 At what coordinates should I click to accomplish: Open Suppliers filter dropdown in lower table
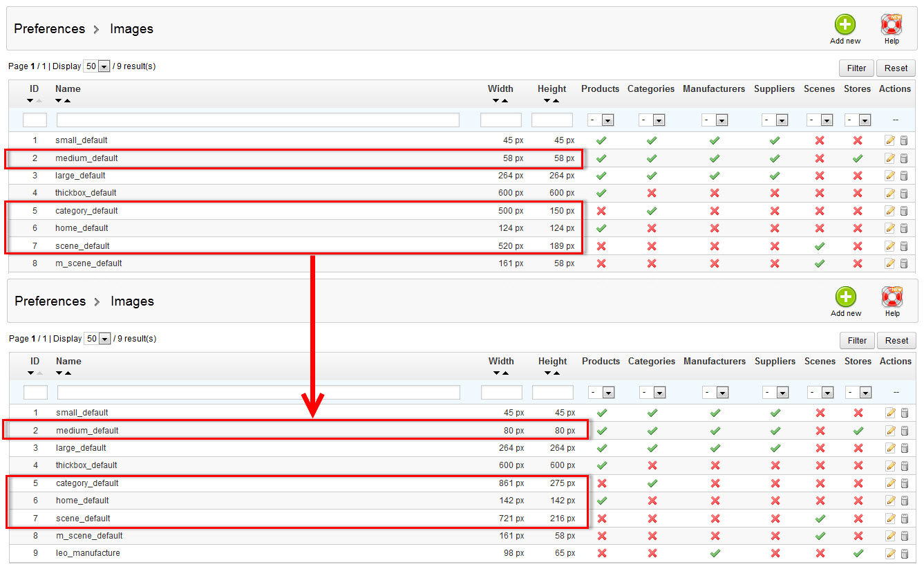[x=775, y=393]
